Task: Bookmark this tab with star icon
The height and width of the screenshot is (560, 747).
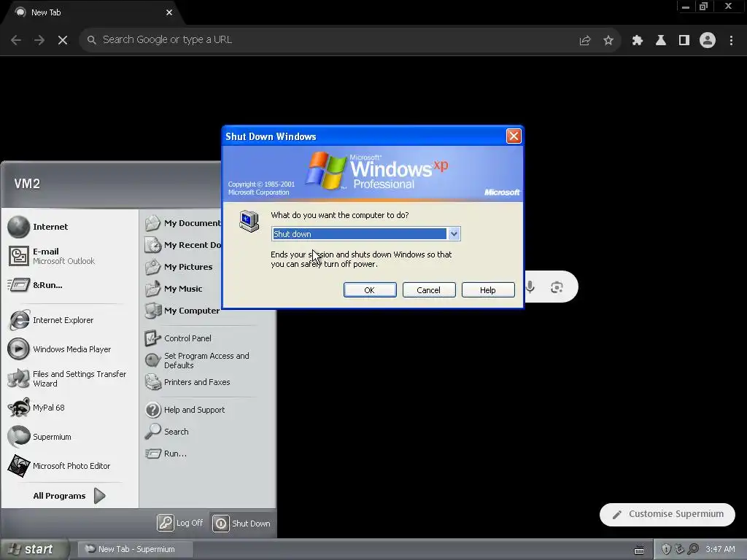Action: [x=608, y=41]
